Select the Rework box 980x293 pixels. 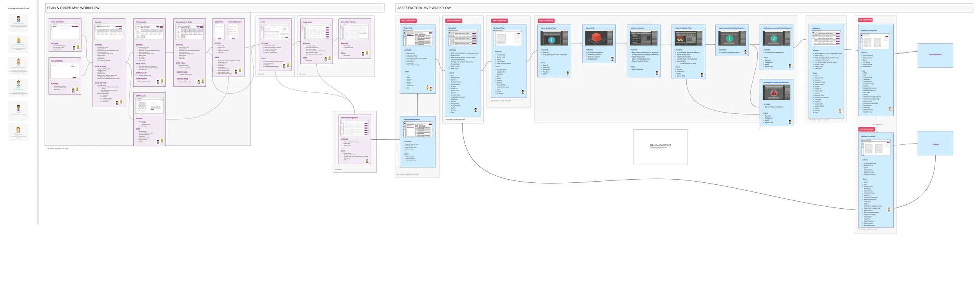tap(935, 143)
